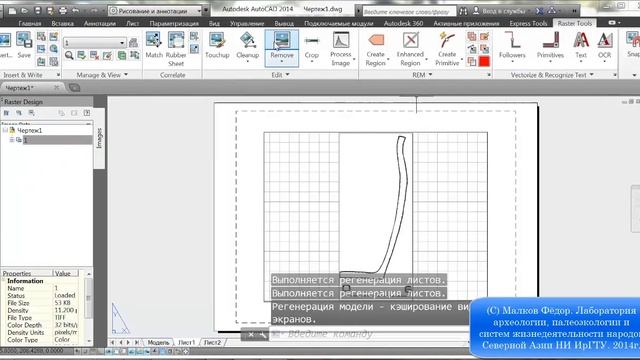
Task: Select the Primitives vectorize tool
Action: coord(550,46)
